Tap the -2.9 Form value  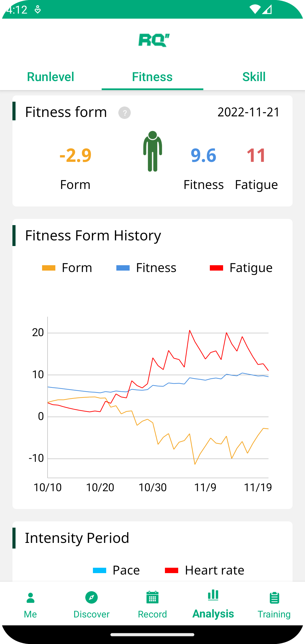click(x=75, y=155)
